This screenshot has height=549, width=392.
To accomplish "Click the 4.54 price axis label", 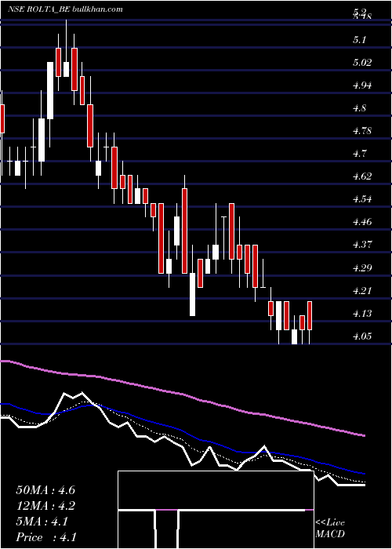I will 362,199.
